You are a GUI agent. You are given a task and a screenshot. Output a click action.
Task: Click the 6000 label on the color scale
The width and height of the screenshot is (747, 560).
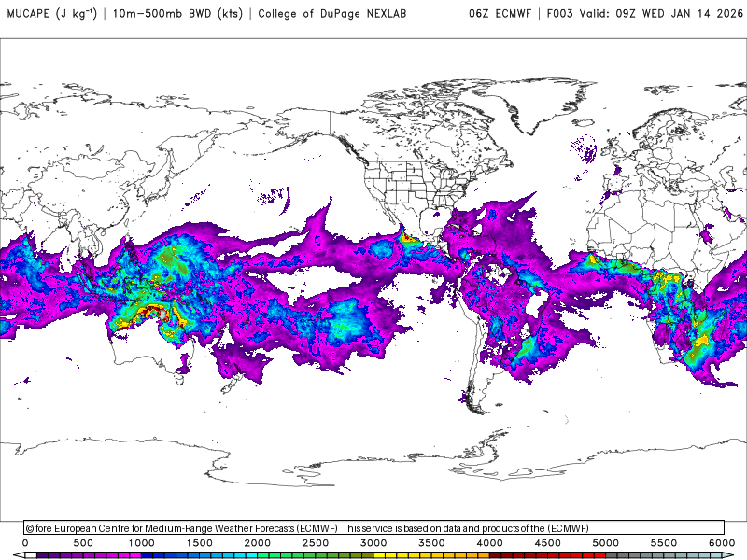pos(722,543)
